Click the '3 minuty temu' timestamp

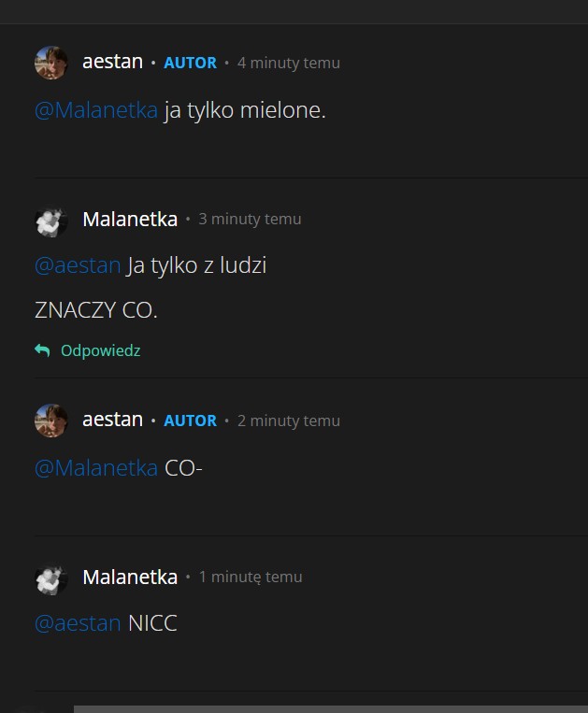(250, 220)
